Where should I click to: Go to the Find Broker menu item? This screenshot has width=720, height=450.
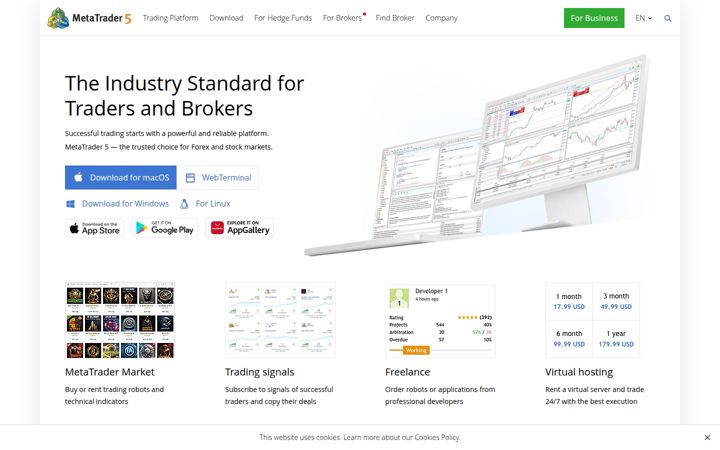(x=394, y=18)
